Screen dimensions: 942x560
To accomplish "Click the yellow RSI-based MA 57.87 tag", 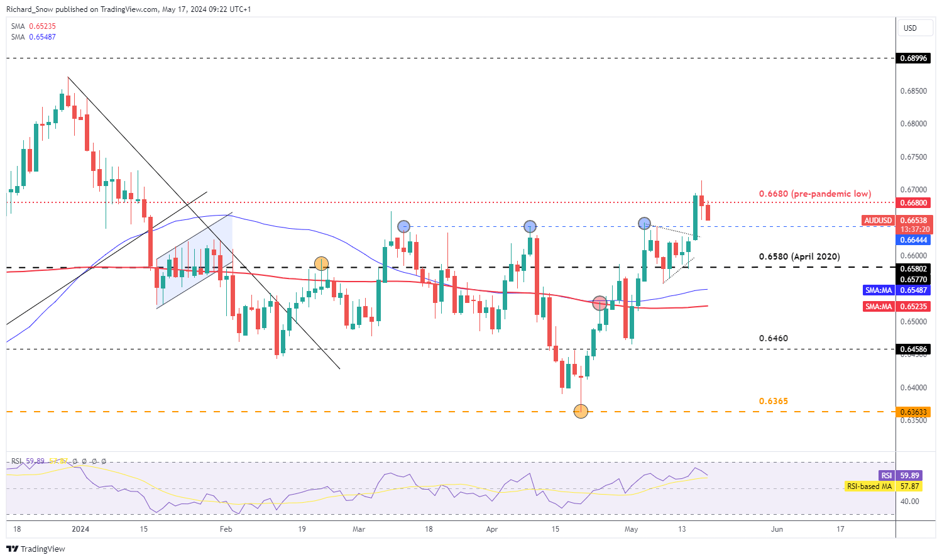I will coord(885,486).
